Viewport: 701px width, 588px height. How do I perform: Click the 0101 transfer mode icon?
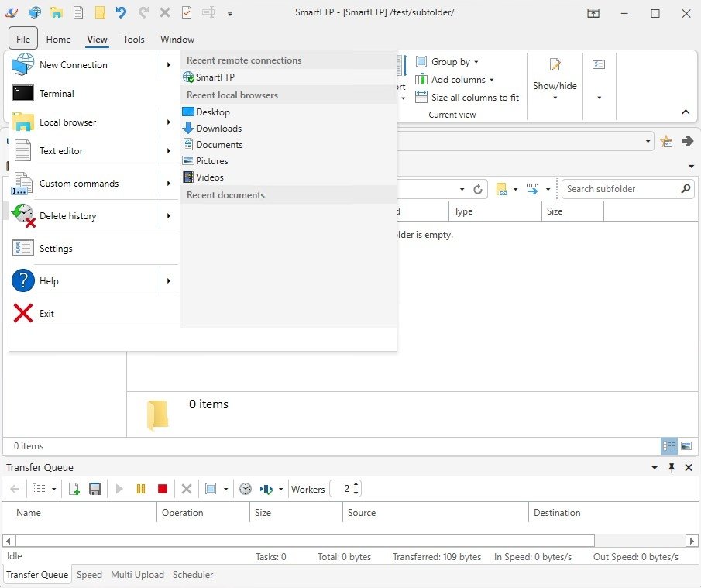pyautogui.click(x=533, y=189)
